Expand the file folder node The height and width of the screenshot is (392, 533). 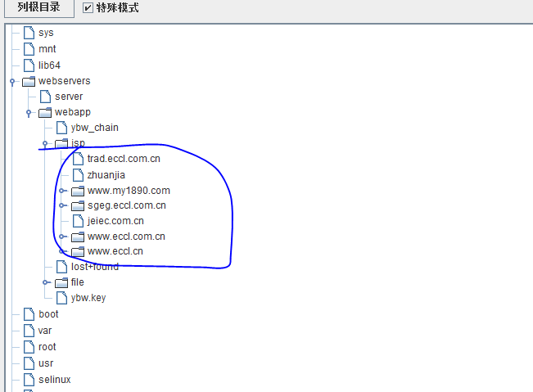pos(45,282)
